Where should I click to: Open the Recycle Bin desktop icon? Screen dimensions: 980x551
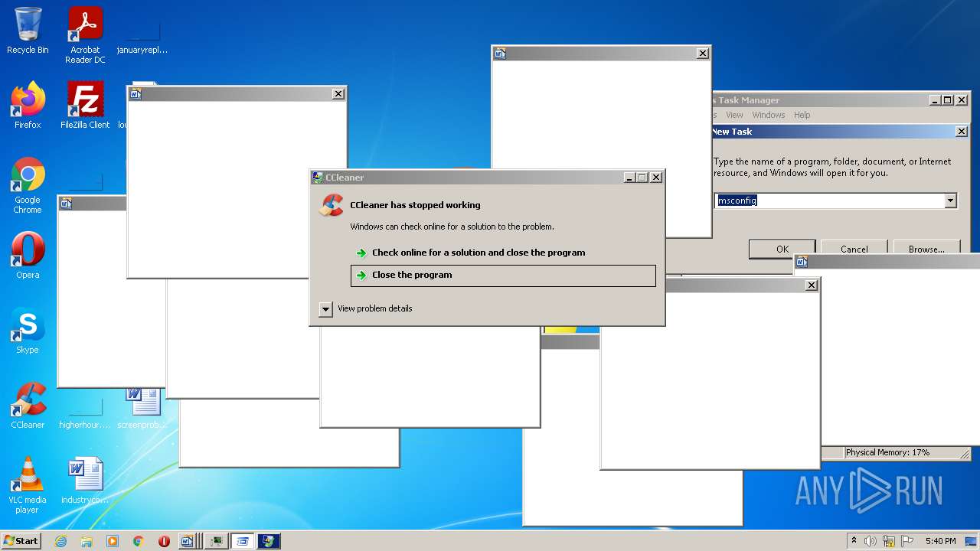pyautogui.click(x=28, y=31)
